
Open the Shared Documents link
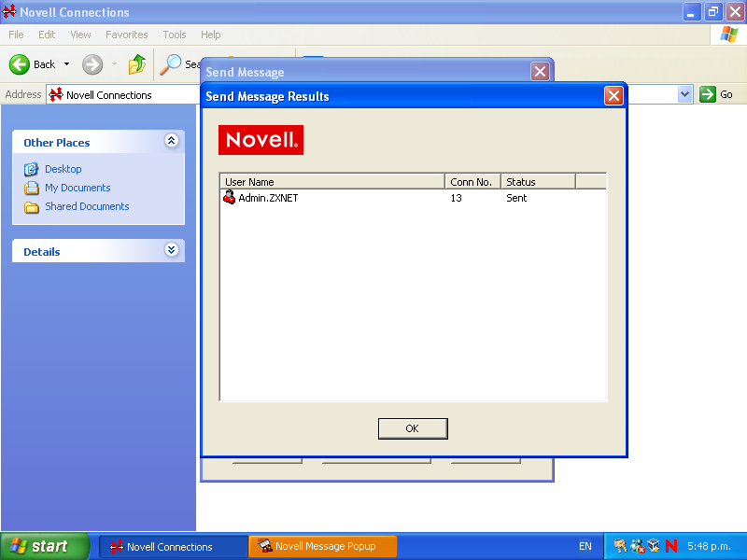point(87,206)
